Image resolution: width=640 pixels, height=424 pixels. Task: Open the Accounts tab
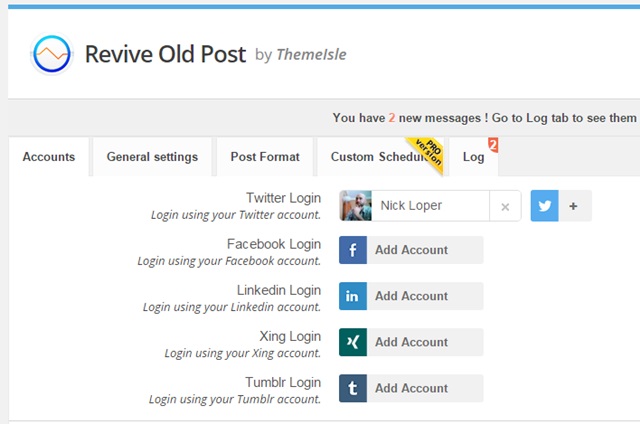coord(49,157)
